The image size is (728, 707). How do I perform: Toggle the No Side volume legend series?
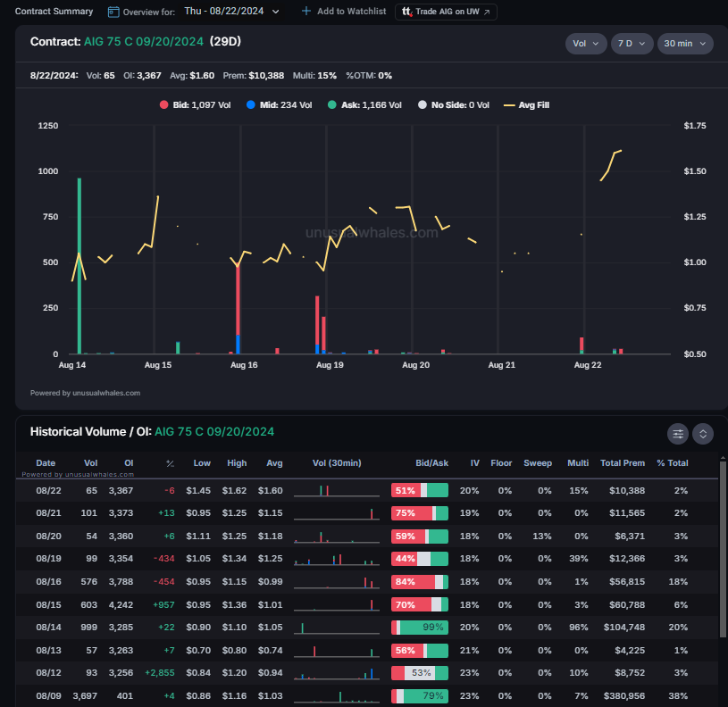point(454,105)
